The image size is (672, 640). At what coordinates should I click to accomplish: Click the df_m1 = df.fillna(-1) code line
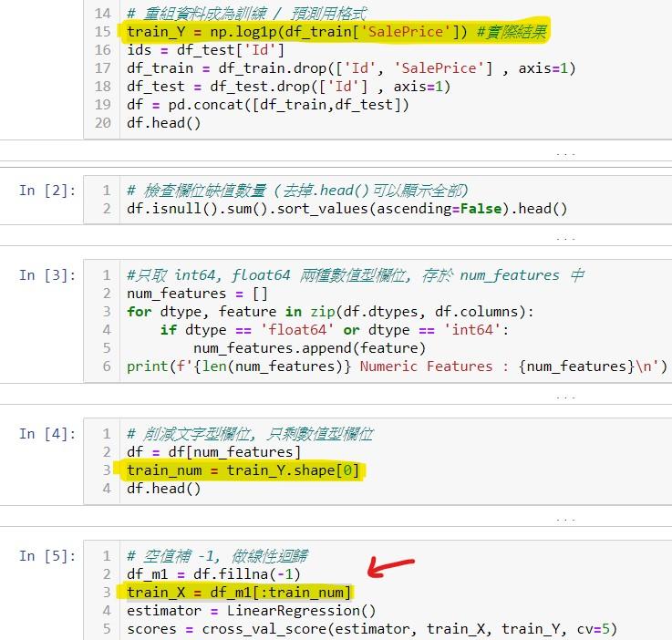213,574
